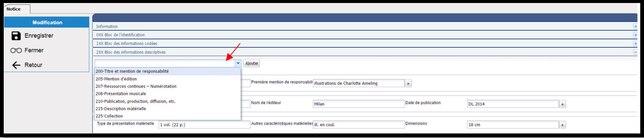Click the glasses Fermer icon
Screen dimensions: 644x138
[x=16, y=50]
